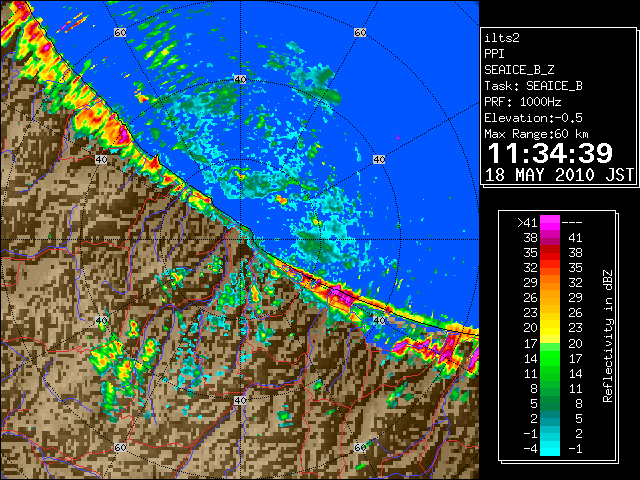640x480 pixels.
Task: Click the 11:34:39 timestamp
Action: [550, 153]
